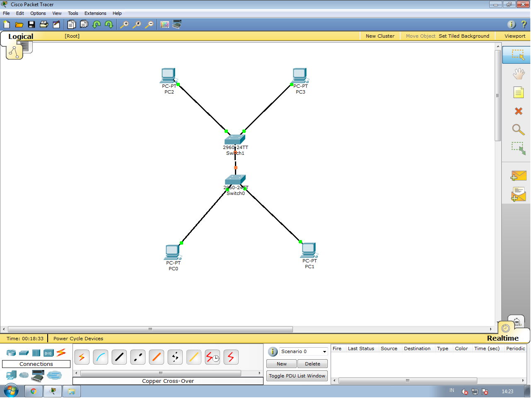Screen dimensions: 532x399
Task: Select the Routers device category
Action: [x=11, y=353]
